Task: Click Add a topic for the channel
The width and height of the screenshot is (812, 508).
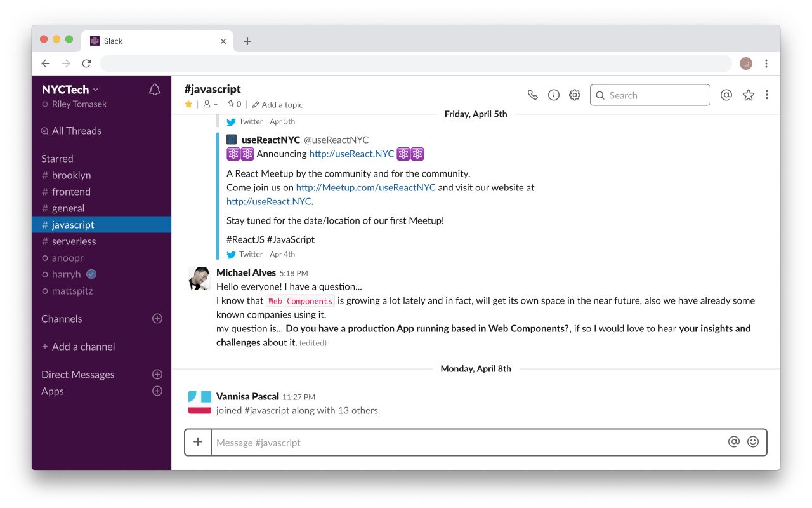Action: 277,104
